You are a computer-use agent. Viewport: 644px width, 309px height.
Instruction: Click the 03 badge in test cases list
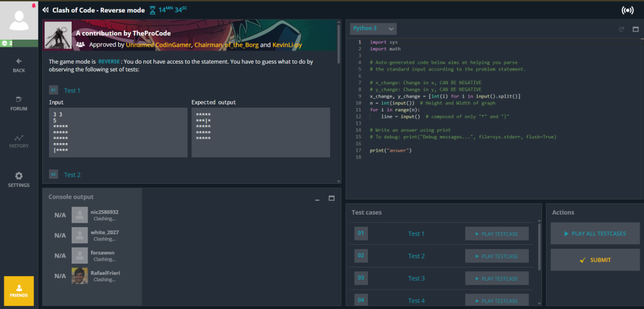pyautogui.click(x=361, y=278)
